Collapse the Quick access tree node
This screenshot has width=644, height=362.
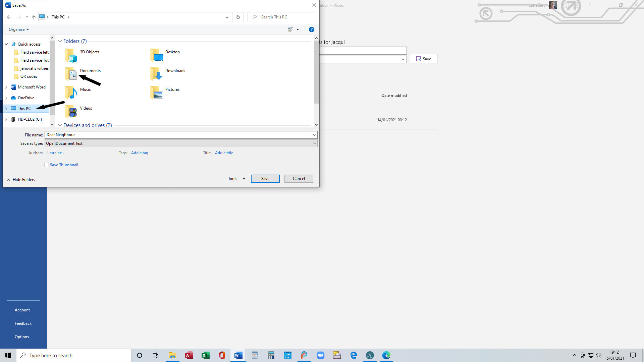tap(6, 44)
